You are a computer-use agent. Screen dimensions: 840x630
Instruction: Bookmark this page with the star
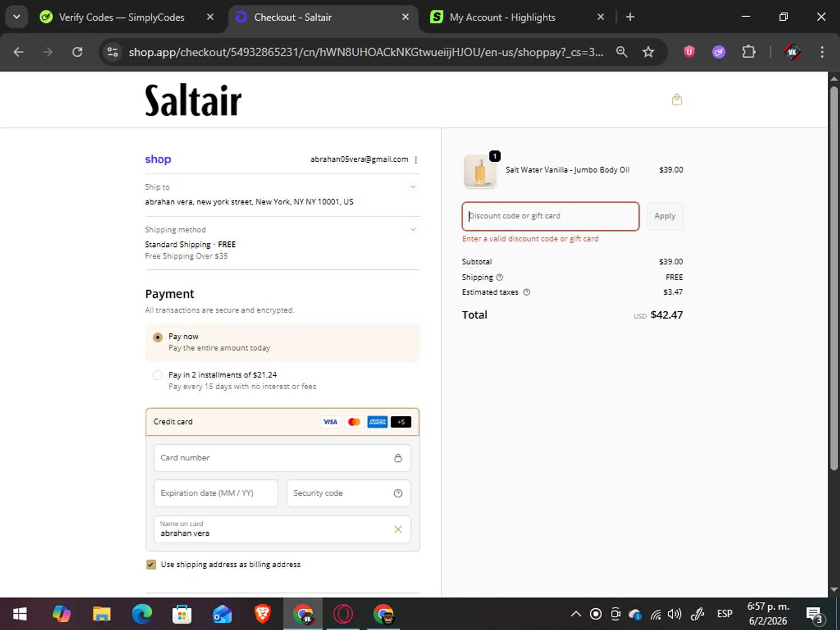(x=648, y=52)
